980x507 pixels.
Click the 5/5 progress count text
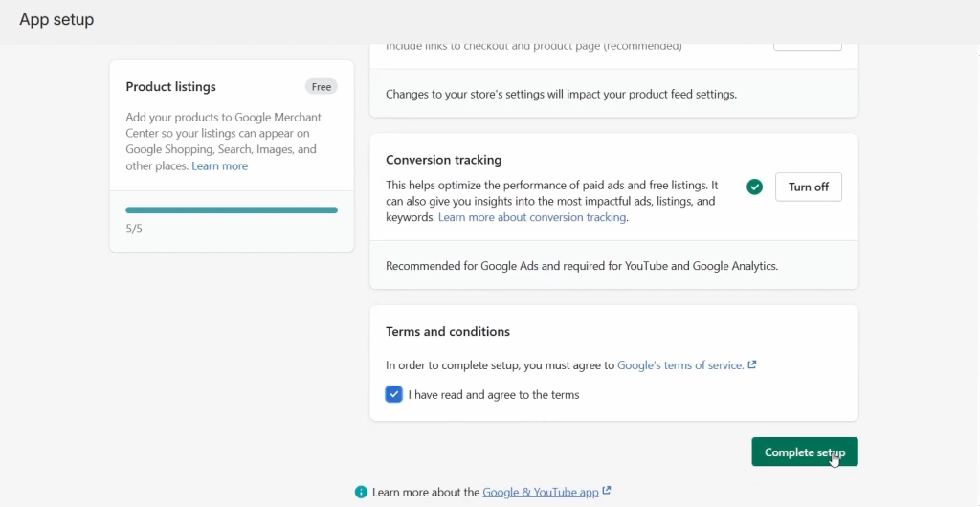(x=134, y=229)
